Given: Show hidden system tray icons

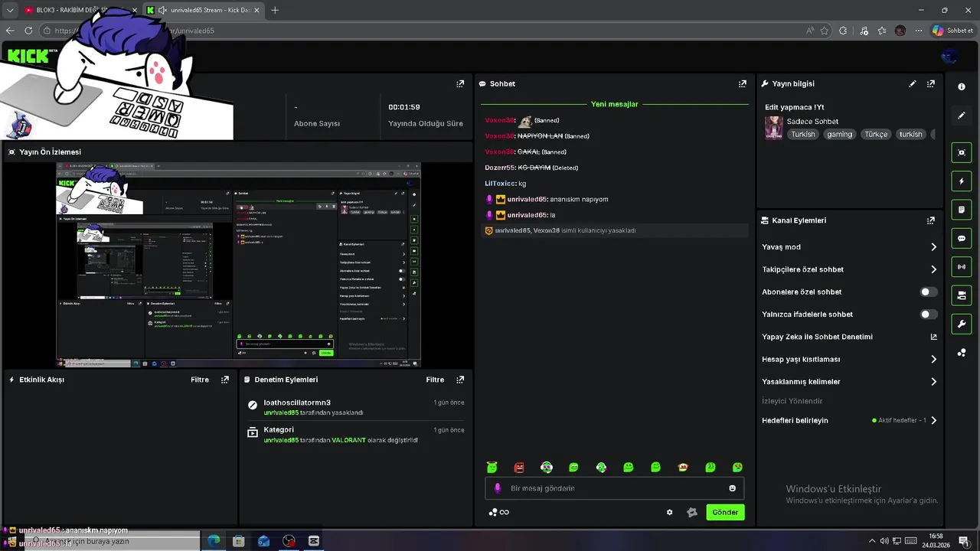Looking at the screenshot, I should pos(872,541).
